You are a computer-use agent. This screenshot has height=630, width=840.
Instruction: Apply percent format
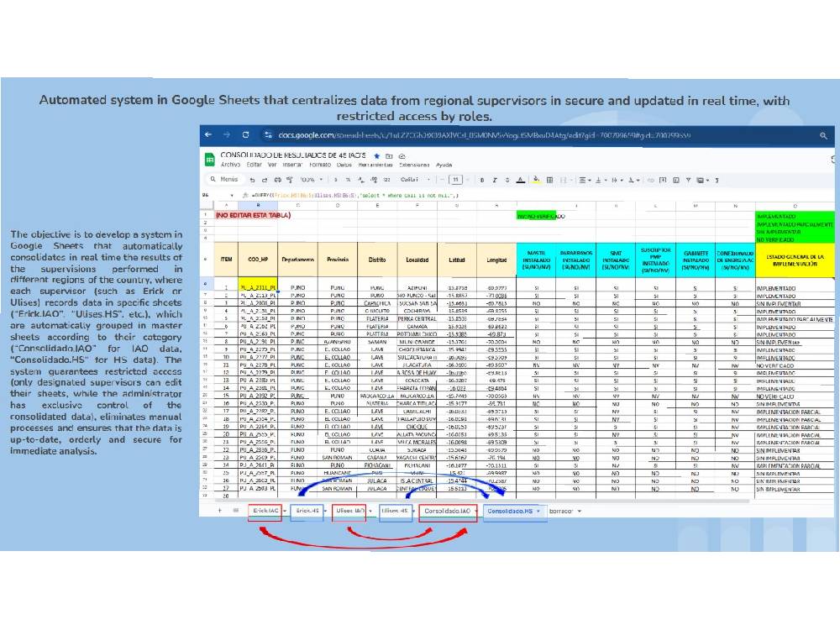(349, 180)
